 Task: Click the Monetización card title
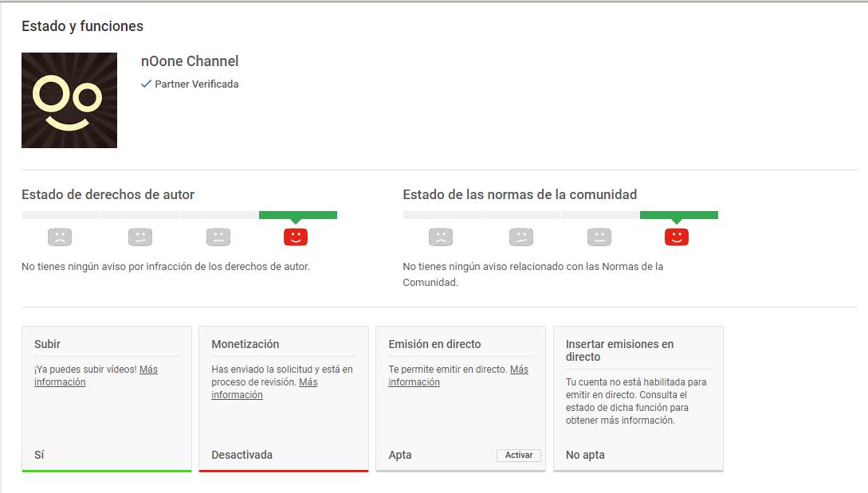(x=245, y=344)
